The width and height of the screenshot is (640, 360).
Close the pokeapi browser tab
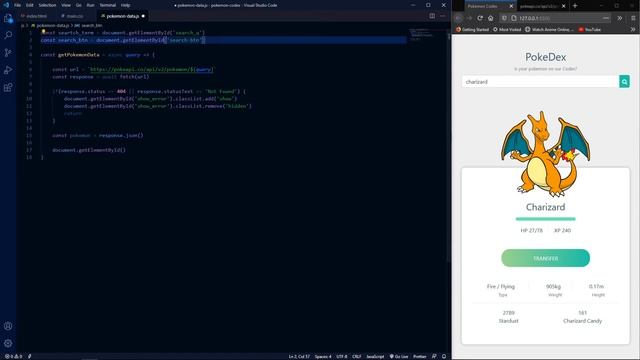[x=564, y=6]
